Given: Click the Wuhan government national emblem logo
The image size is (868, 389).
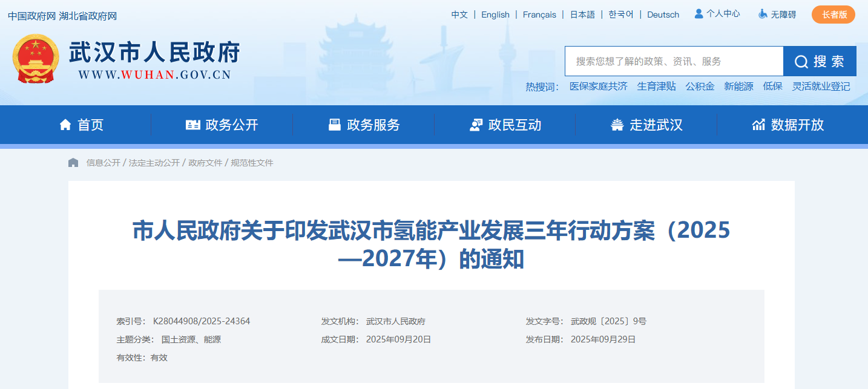Looking at the screenshot, I should (36, 59).
